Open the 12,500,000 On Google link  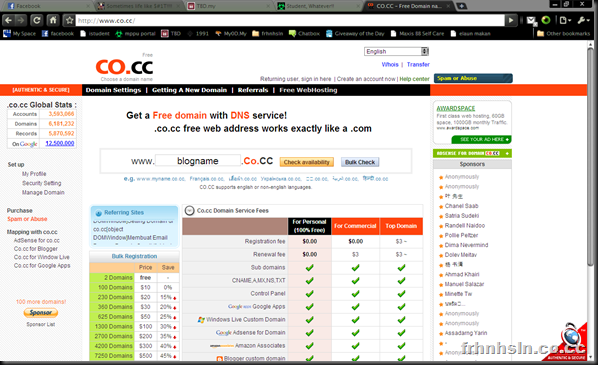tap(60, 143)
